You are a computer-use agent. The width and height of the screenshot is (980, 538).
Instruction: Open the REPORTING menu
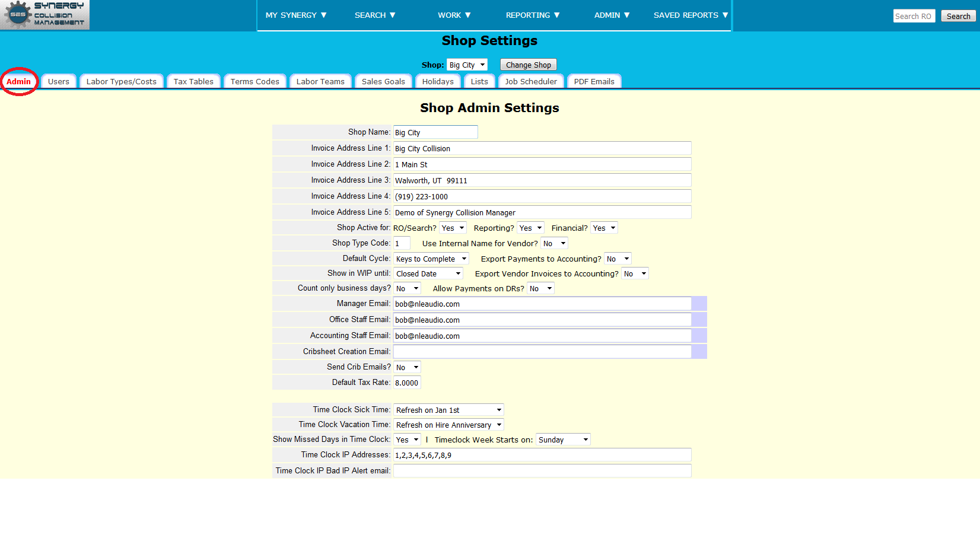click(x=533, y=15)
